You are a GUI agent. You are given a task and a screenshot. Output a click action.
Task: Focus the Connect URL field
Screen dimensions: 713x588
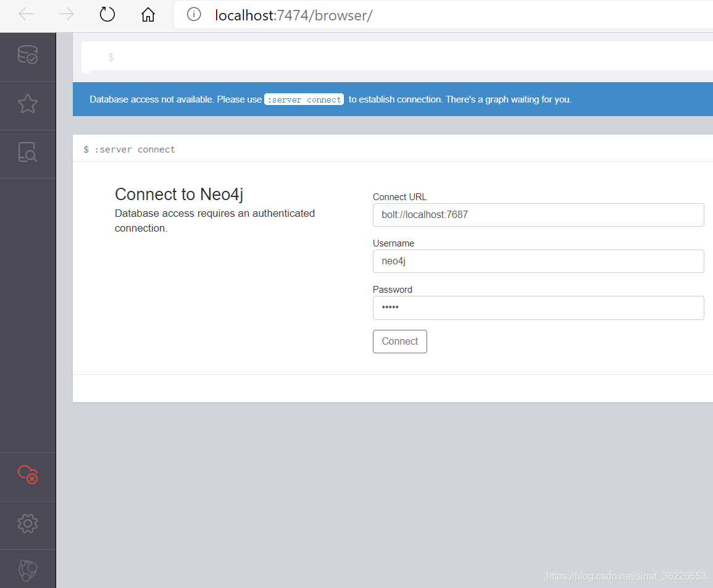(x=538, y=215)
